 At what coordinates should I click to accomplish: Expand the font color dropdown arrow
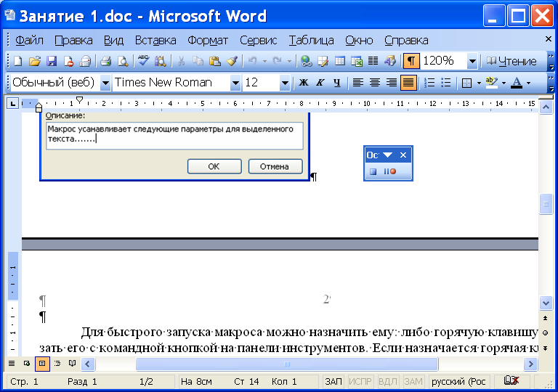(528, 83)
